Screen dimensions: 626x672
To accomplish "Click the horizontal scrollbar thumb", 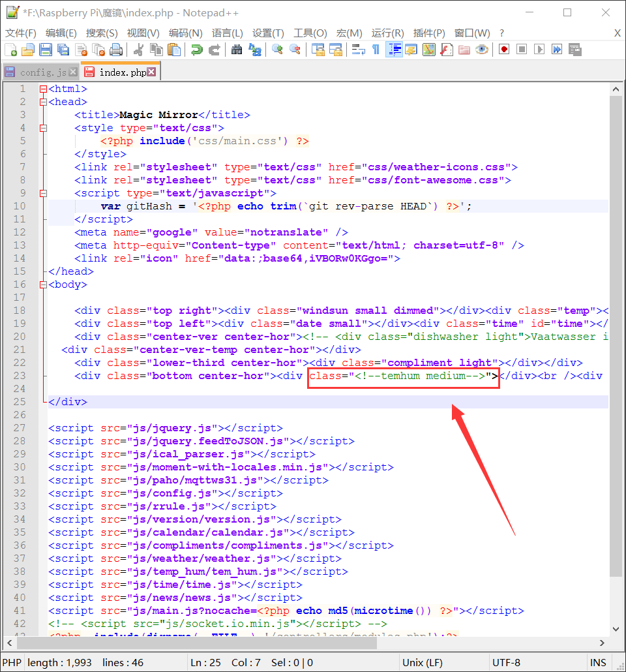I will 196,643.
